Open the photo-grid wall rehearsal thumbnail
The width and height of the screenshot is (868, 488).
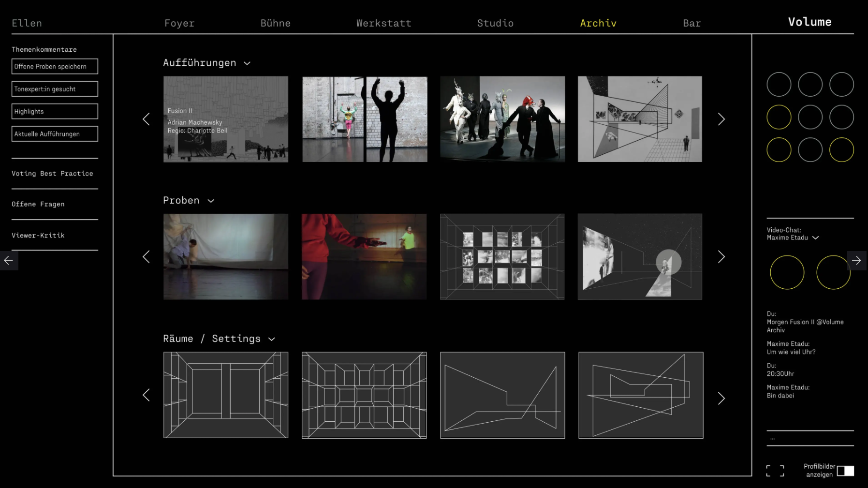tap(502, 257)
